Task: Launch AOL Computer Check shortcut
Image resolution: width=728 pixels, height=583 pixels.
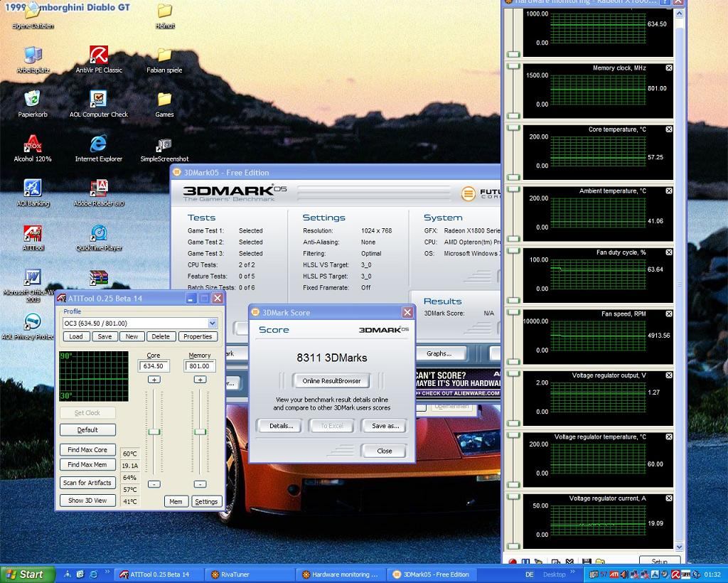Action: 98,104
